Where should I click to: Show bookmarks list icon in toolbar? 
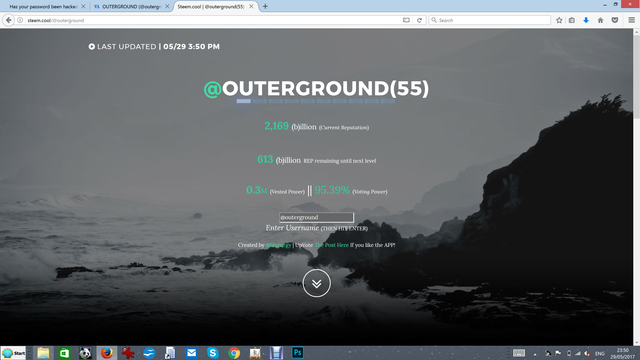pos(572,20)
